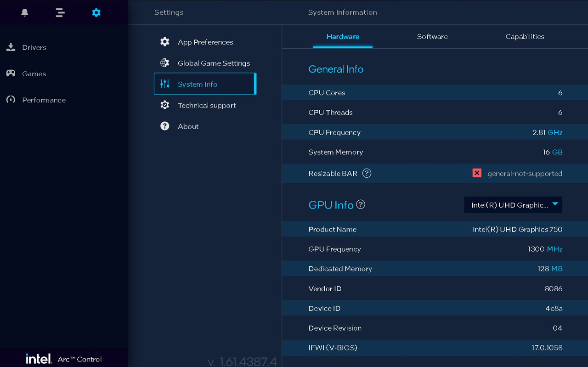Click the general-not-supported text
588x367 pixels.
(x=525, y=174)
